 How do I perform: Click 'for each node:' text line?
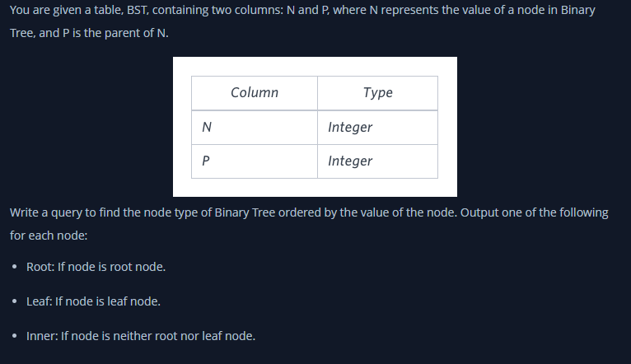point(49,236)
